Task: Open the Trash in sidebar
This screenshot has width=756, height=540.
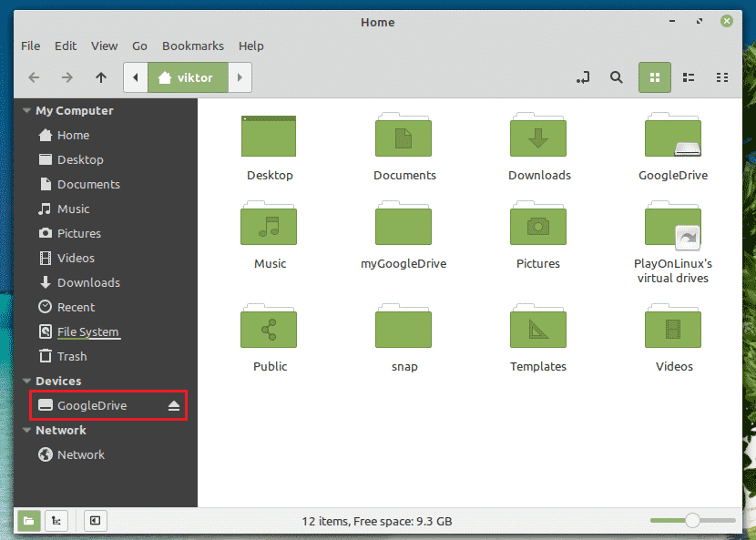Action: (x=72, y=357)
